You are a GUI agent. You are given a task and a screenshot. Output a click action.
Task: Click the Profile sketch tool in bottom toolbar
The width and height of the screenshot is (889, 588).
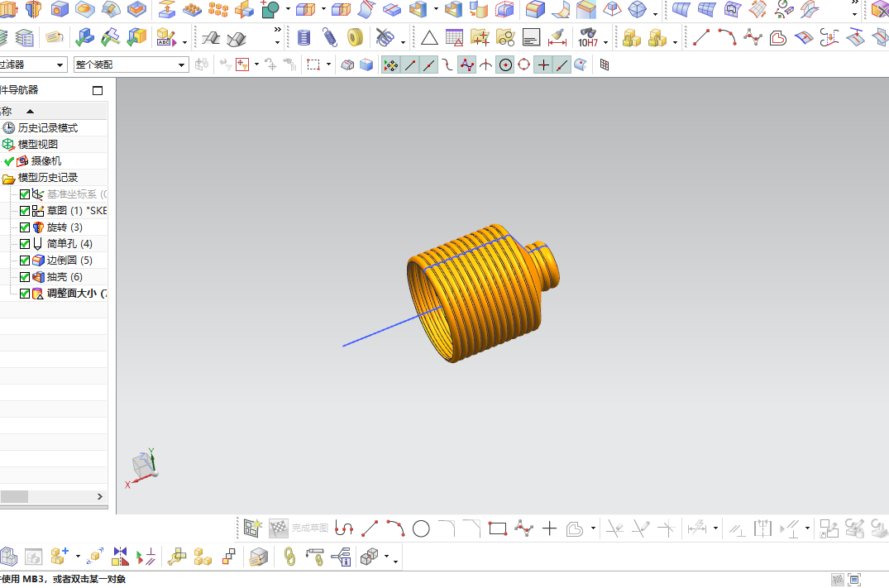click(343, 529)
